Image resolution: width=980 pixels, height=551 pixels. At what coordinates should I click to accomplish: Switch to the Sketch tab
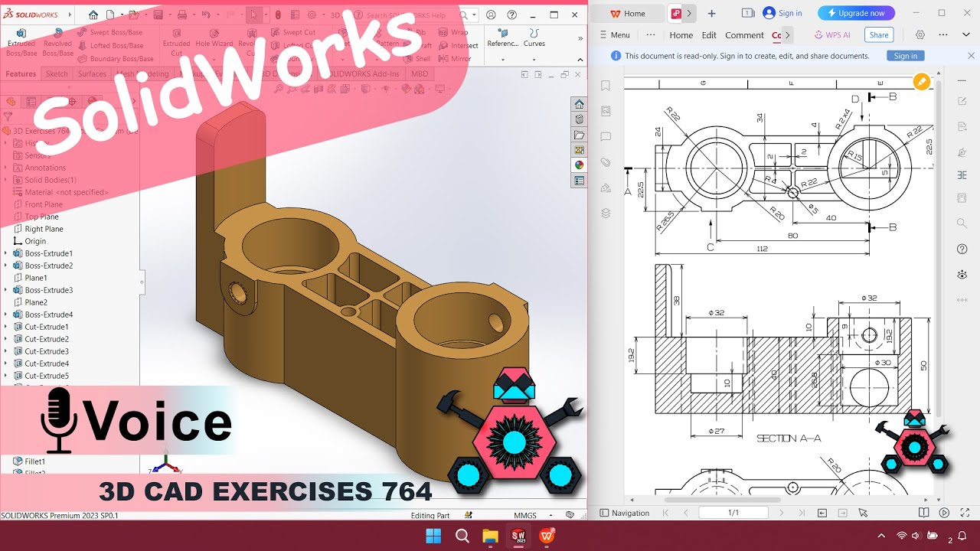pos(57,73)
